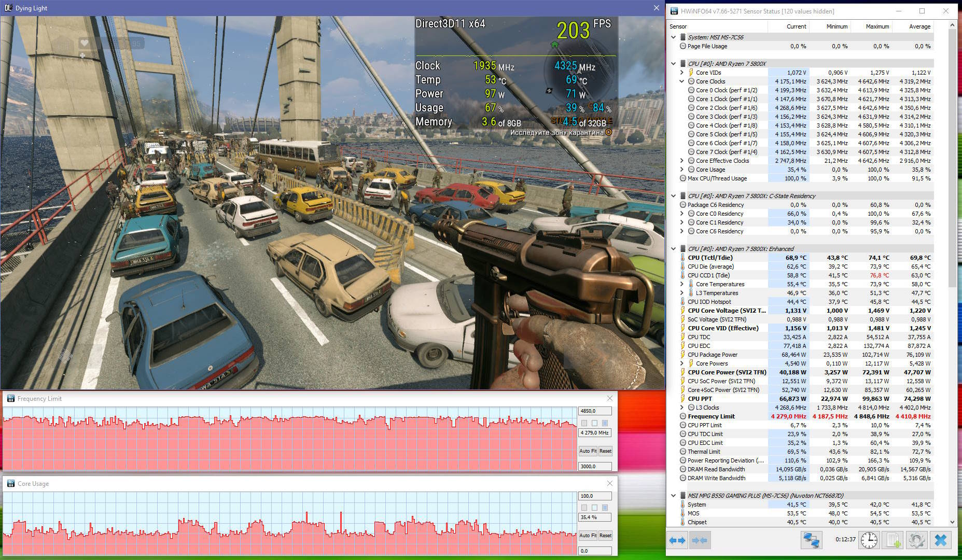Click the chip icon beside C-State Residency group

tap(683, 196)
